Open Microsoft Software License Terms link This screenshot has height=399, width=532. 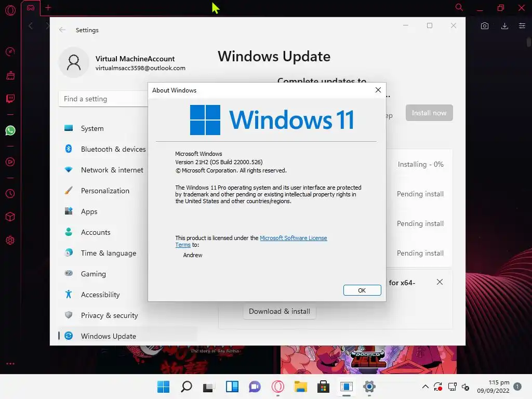(x=293, y=238)
